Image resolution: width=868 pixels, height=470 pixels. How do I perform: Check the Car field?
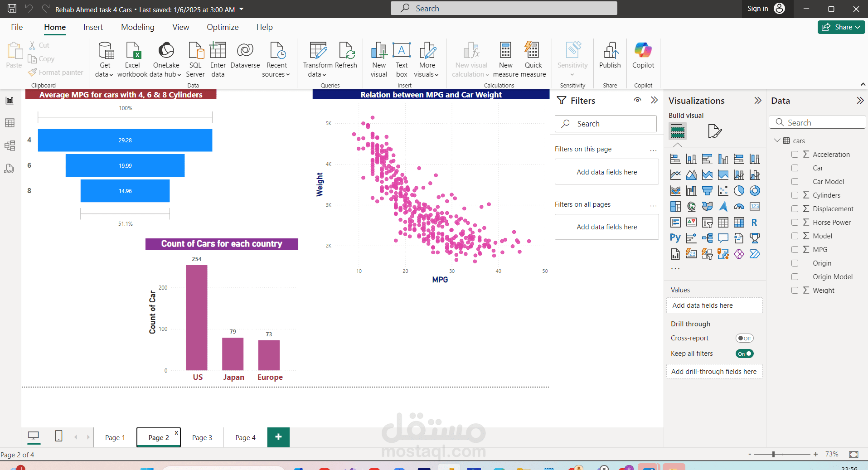795,168
